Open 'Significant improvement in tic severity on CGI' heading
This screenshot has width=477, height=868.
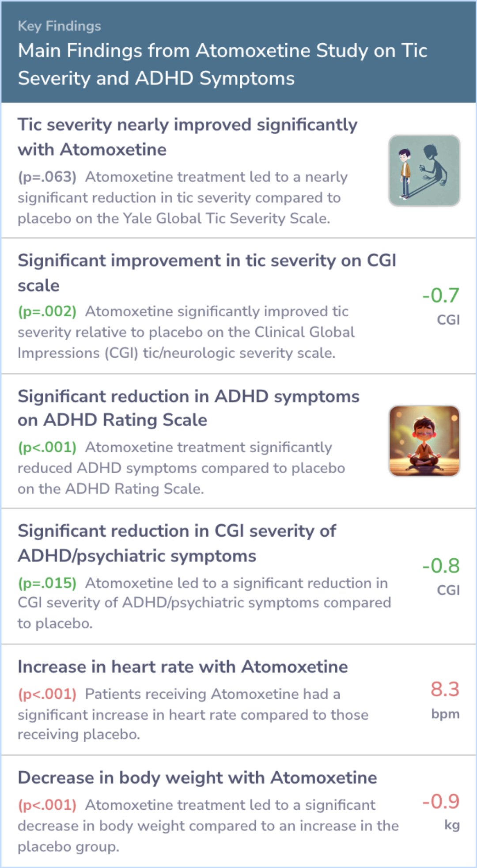207,273
